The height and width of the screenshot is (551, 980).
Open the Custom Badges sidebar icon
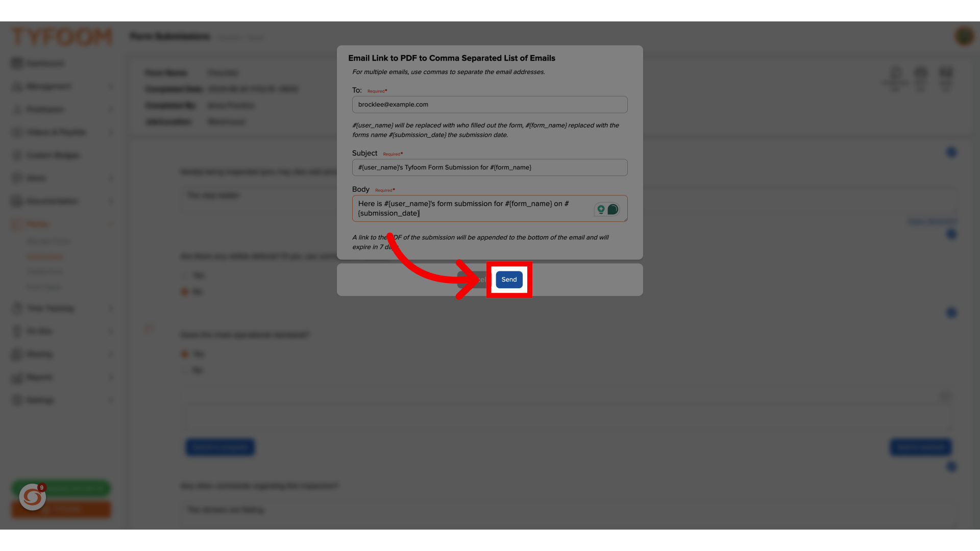coord(17,155)
